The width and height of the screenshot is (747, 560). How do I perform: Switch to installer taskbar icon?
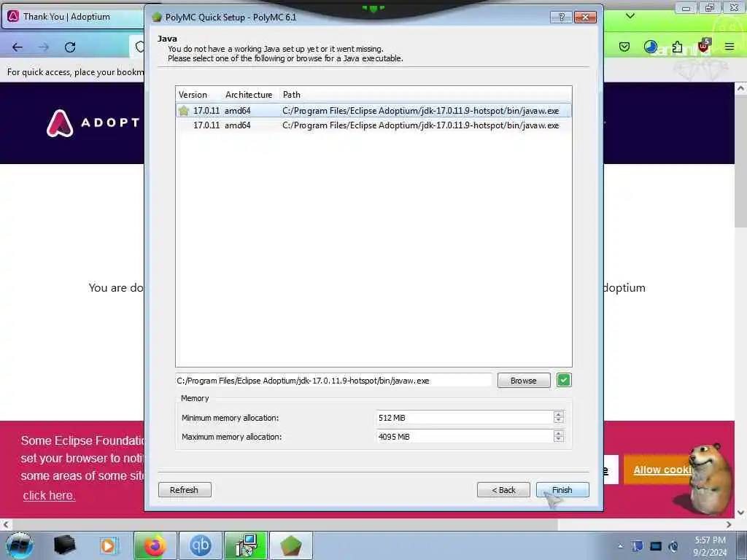coord(246,545)
